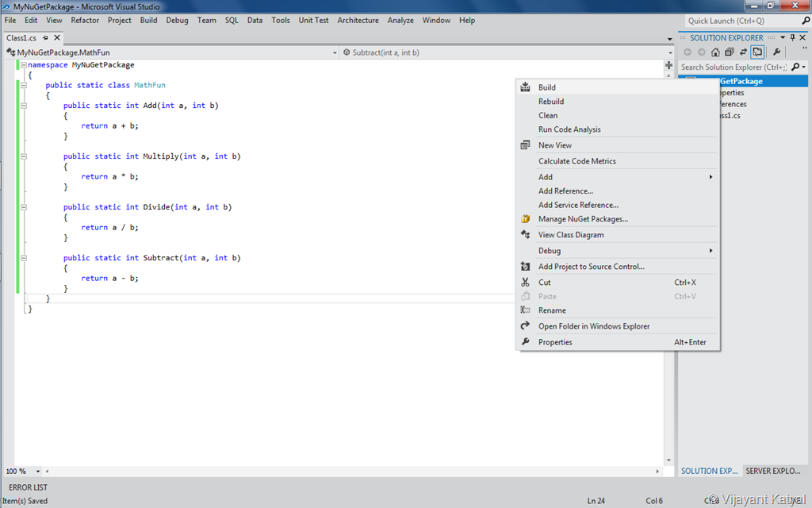Open the Analyze menu
Screen dimensions: 812x508
point(400,20)
